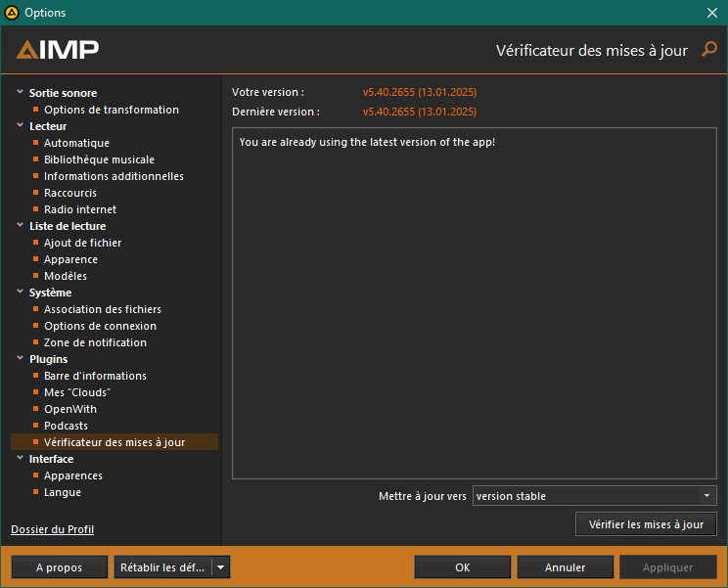This screenshot has height=588, width=728.
Task: Open Apparences under Interface
Action: [72, 475]
